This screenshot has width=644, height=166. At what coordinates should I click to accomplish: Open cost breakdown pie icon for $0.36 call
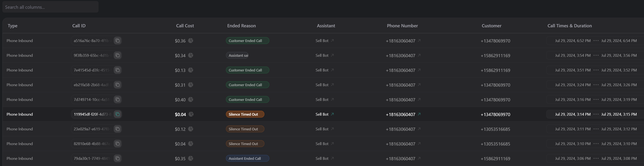pyautogui.click(x=191, y=41)
